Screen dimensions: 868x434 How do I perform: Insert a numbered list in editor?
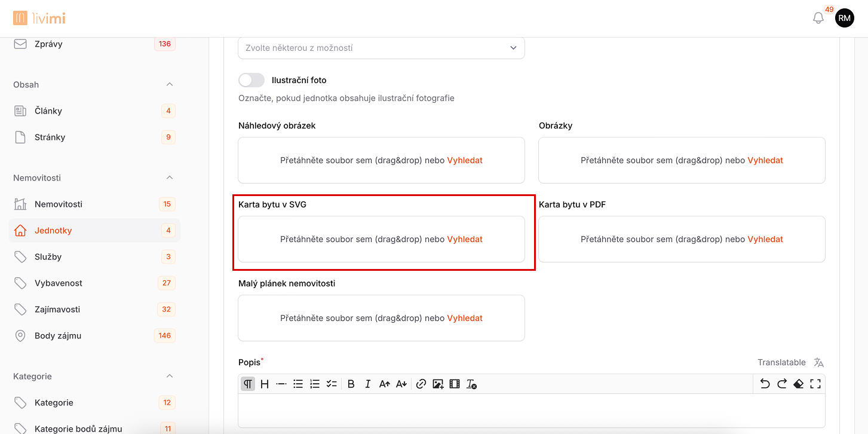pos(315,384)
